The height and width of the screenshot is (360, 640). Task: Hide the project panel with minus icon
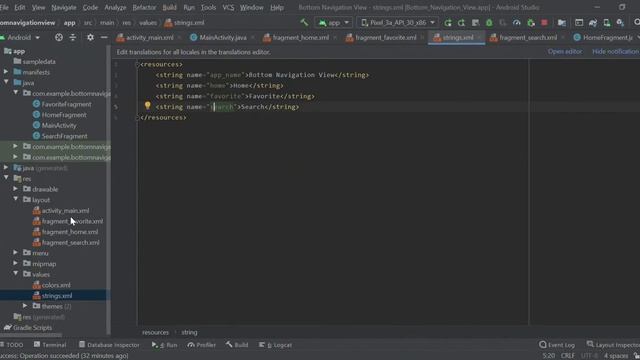tap(104, 38)
